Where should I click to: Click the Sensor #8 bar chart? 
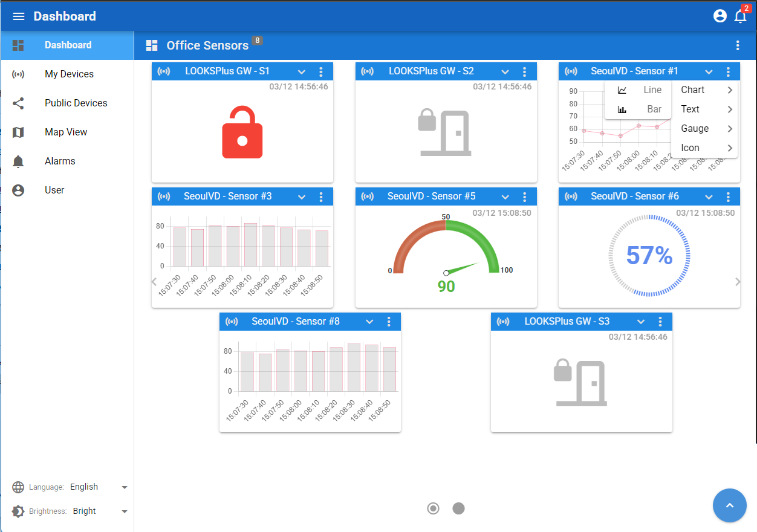click(x=310, y=381)
